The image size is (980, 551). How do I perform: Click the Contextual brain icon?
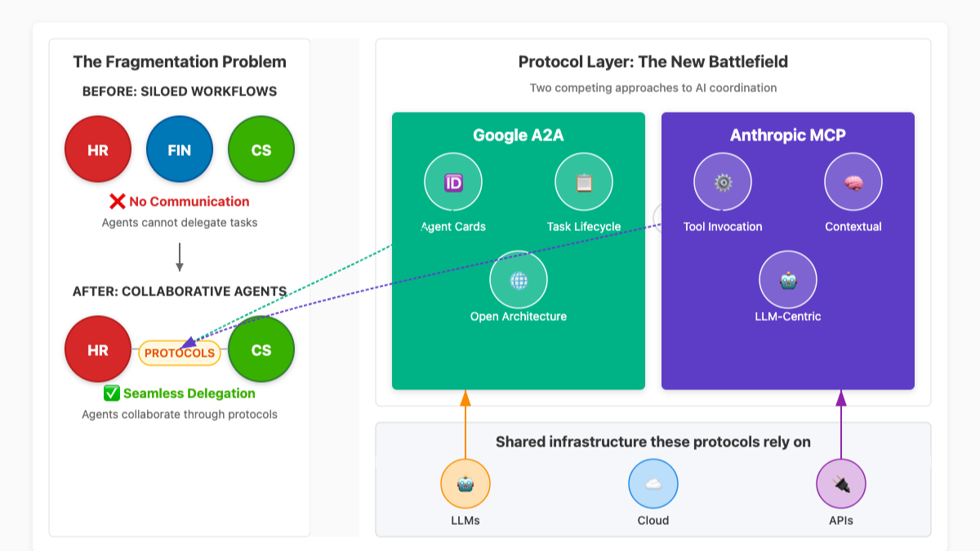click(x=853, y=182)
